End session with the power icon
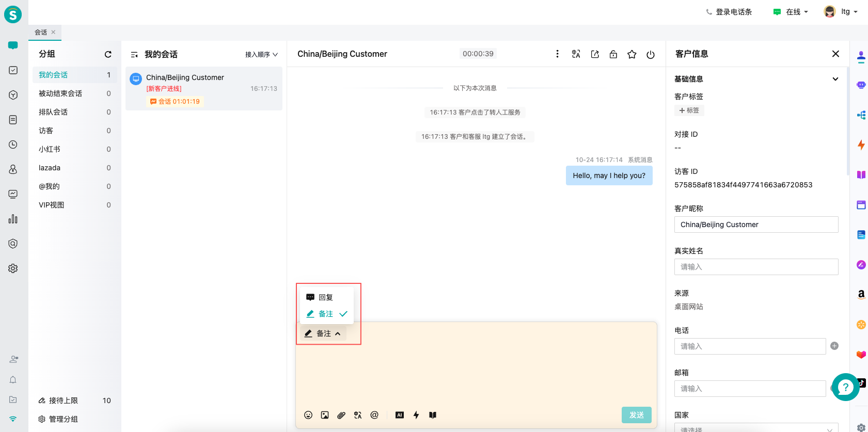868x432 pixels. [x=651, y=54]
